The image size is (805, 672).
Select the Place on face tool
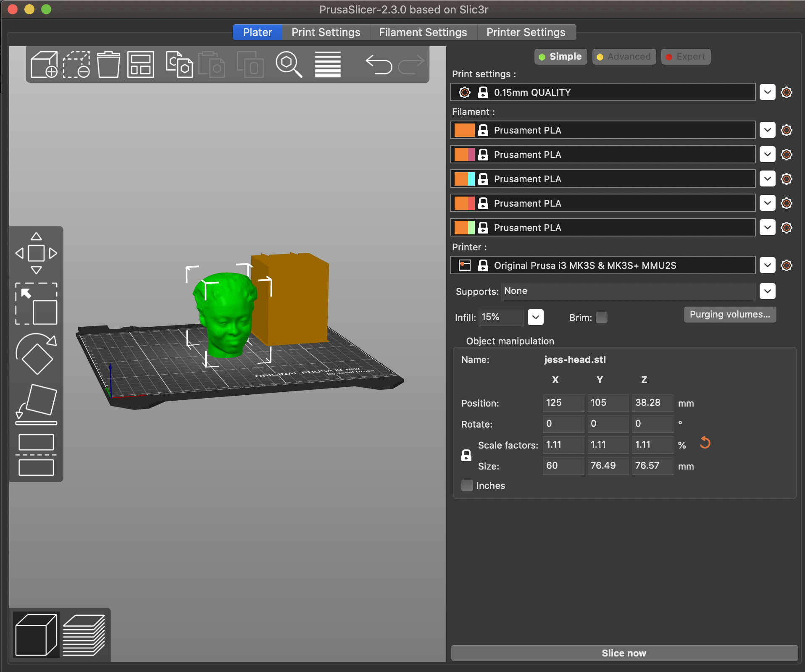(x=36, y=404)
